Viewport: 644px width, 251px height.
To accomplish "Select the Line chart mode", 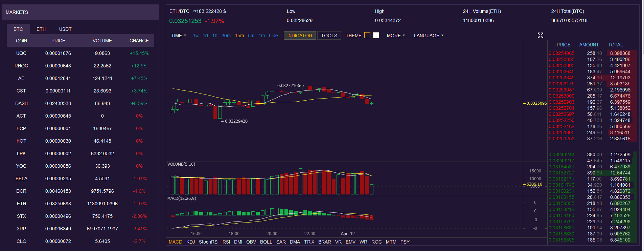I will click(273, 36).
